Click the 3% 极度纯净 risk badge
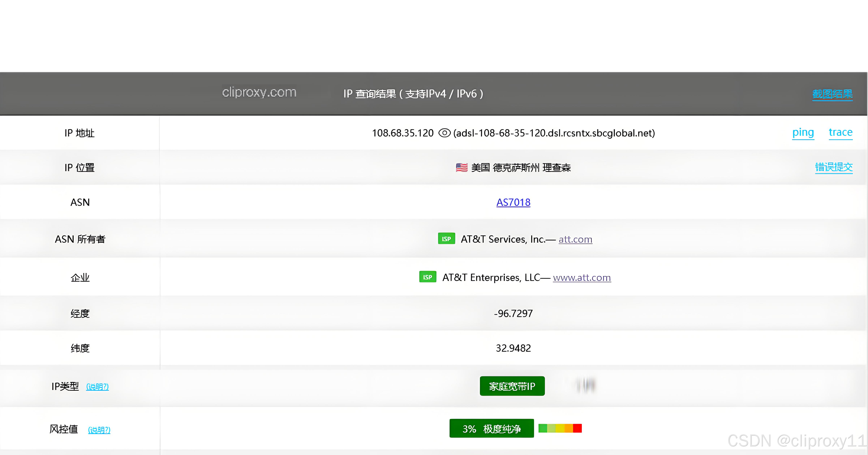The image size is (868, 455). pos(491,428)
